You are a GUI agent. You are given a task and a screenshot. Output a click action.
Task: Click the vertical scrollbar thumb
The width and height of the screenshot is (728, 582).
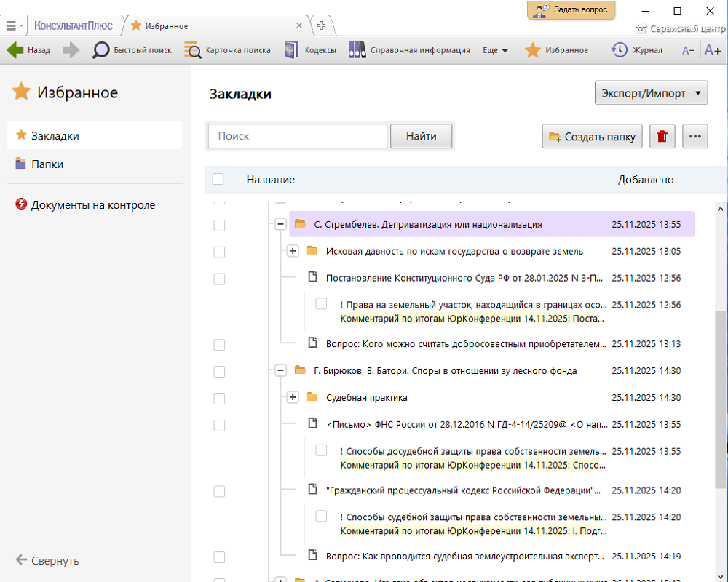point(720,400)
